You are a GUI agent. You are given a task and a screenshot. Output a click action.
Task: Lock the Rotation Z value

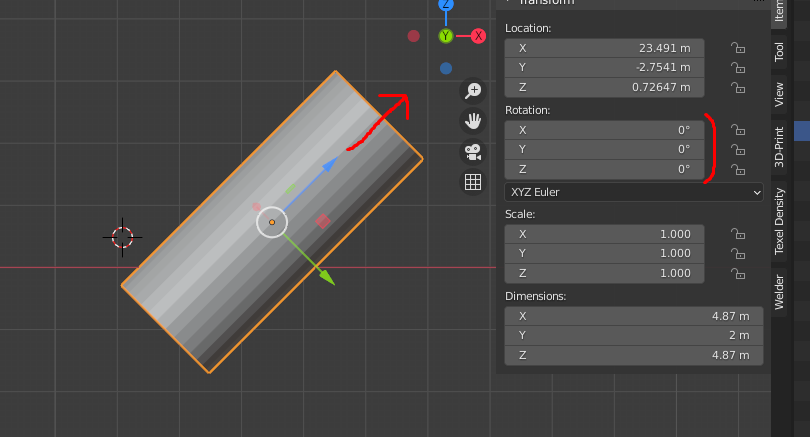(x=738, y=169)
